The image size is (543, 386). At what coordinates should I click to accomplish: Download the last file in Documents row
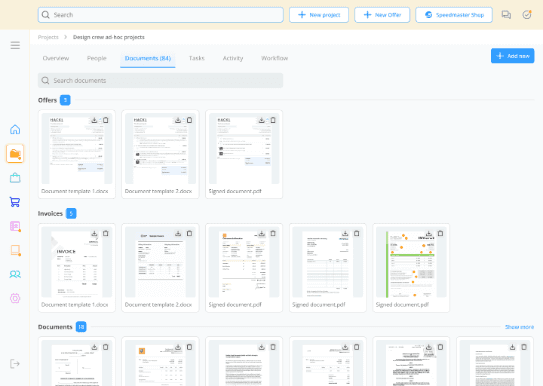(x=513, y=347)
